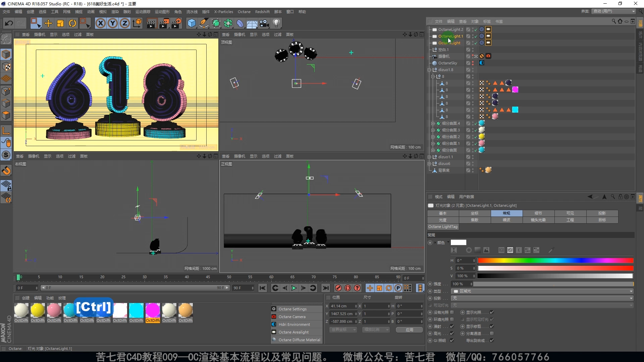Add a Cube primitive from the toolbar
Viewport: 644px width, 362px height.
coord(192,23)
